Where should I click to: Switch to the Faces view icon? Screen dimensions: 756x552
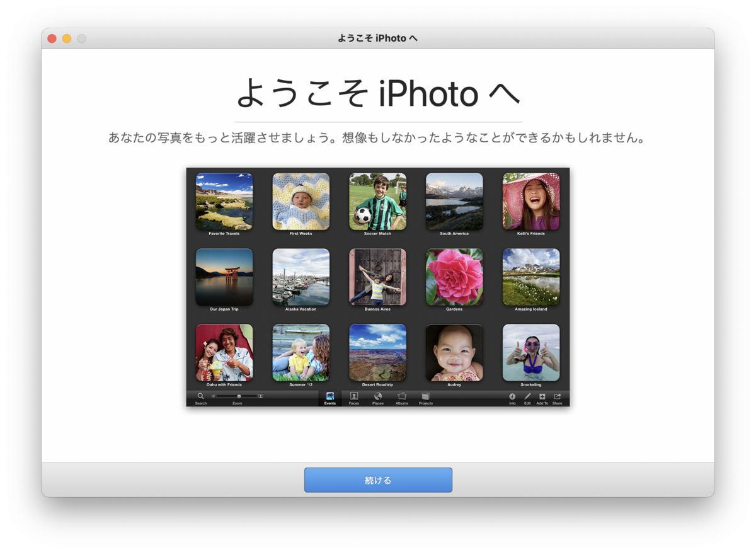[x=354, y=396]
